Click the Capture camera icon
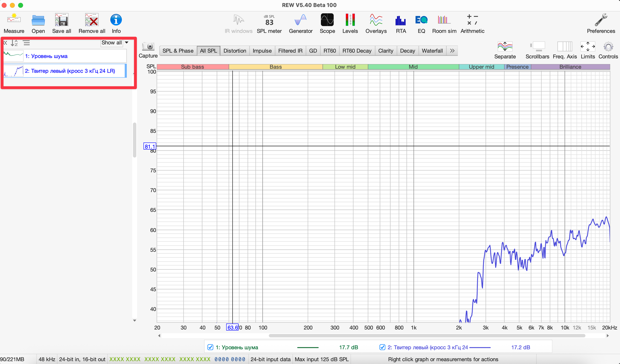This screenshot has width=620, height=364. click(x=148, y=47)
